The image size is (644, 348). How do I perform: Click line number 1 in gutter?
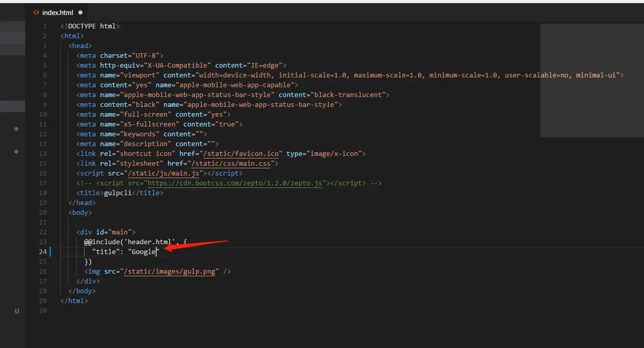(x=45, y=26)
